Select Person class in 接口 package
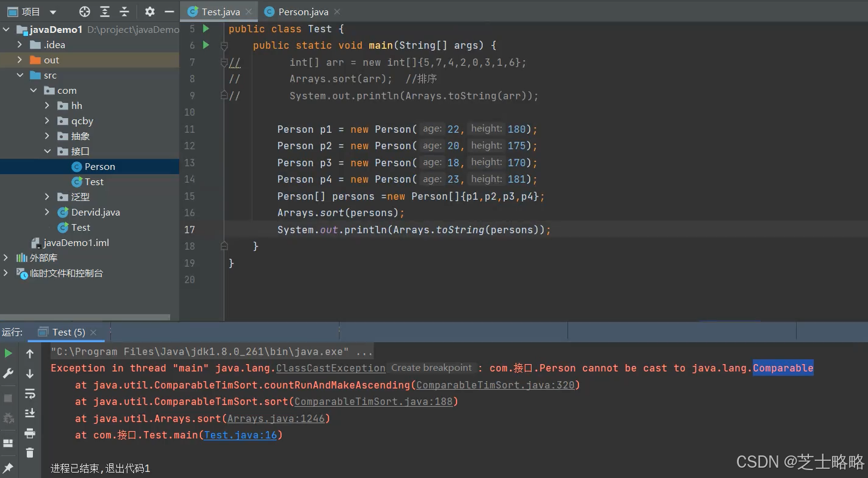Image resolution: width=868 pixels, height=478 pixels. 90,166
